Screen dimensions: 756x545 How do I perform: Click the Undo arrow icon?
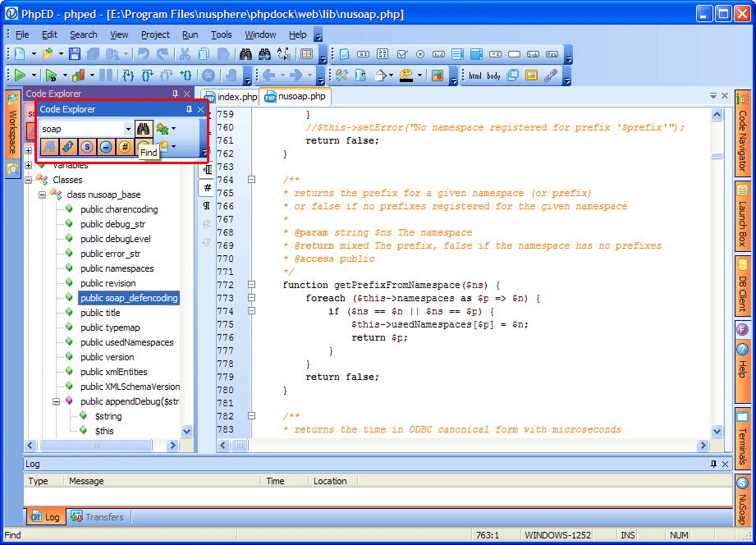tap(143, 54)
